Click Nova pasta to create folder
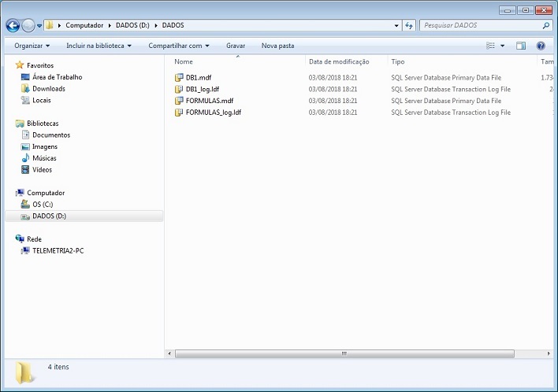Viewport: 558px width, 392px height. (277, 46)
